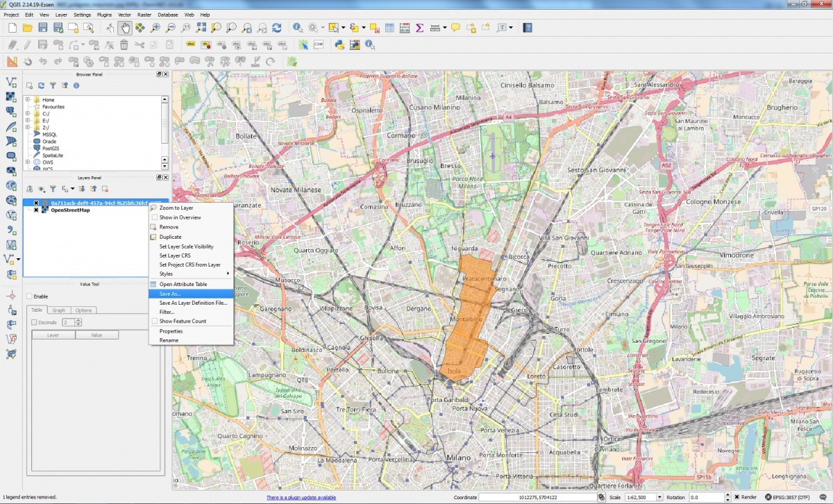Click the Rotation value field
The width and height of the screenshot is (833, 504).
707,497
